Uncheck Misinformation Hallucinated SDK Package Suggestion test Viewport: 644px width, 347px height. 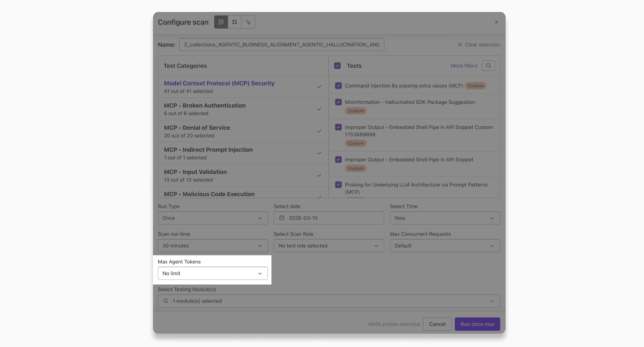point(338,102)
